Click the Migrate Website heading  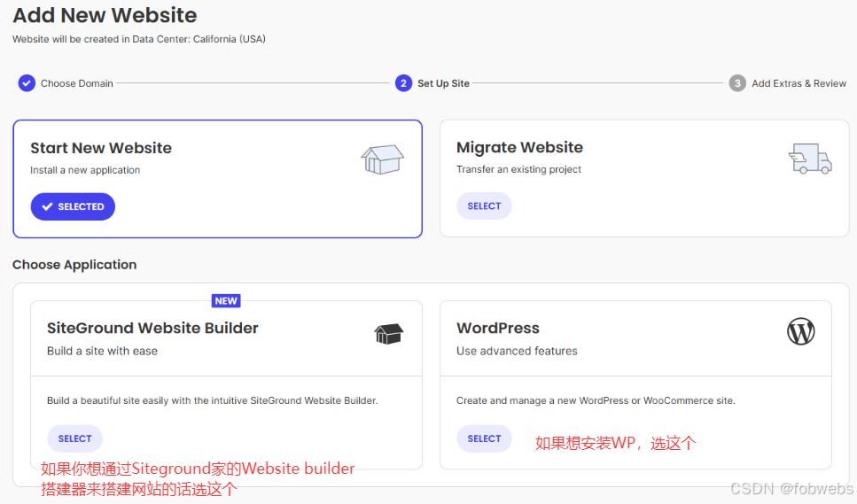519,147
